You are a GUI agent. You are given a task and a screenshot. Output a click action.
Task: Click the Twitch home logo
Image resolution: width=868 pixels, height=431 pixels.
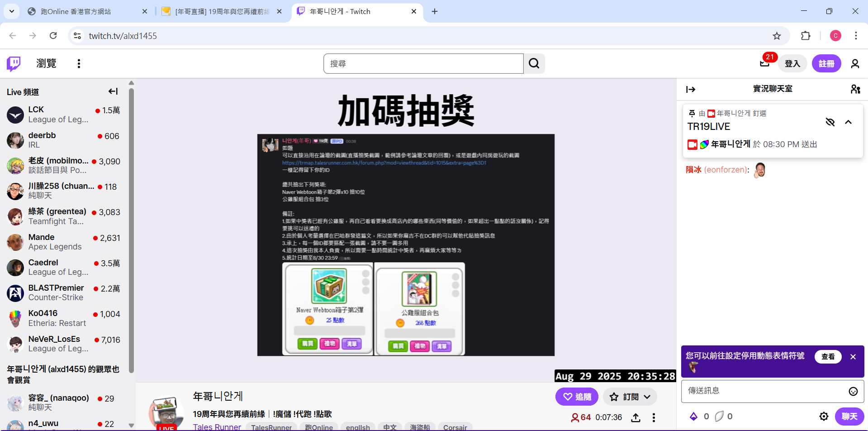pyautogui.click(x=14, y=64)
